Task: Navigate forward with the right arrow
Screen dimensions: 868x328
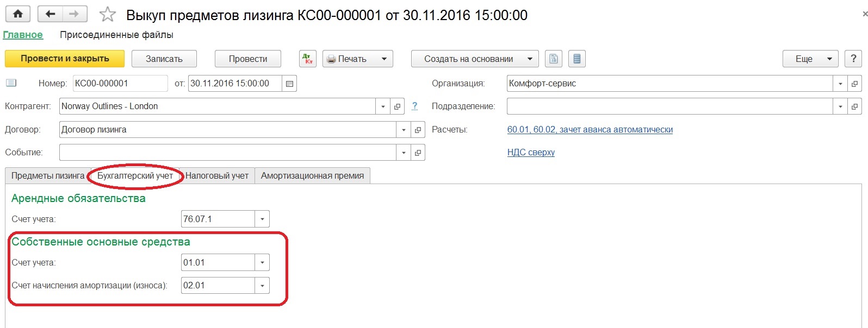Action: (75, 14)
